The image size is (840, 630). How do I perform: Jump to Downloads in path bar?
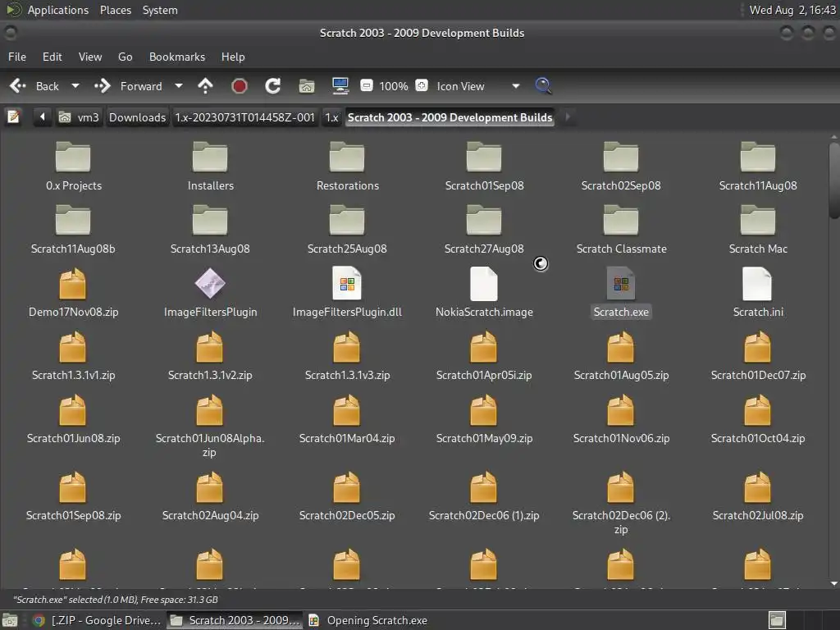(x=137, y=116)
